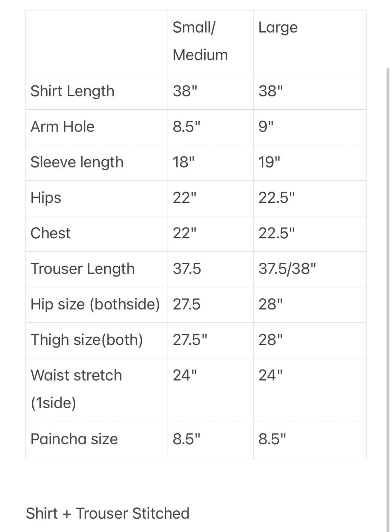
Task: Select Hip size (bothside) label
Action: [x=95, y=305]
